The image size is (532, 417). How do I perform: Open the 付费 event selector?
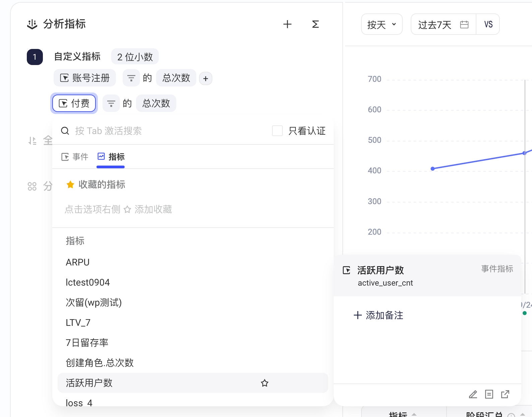click(74, 103)
